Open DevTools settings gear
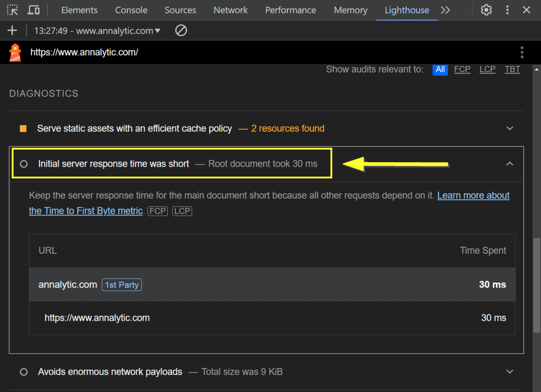The image size is (541, 392). pos(486,10)
